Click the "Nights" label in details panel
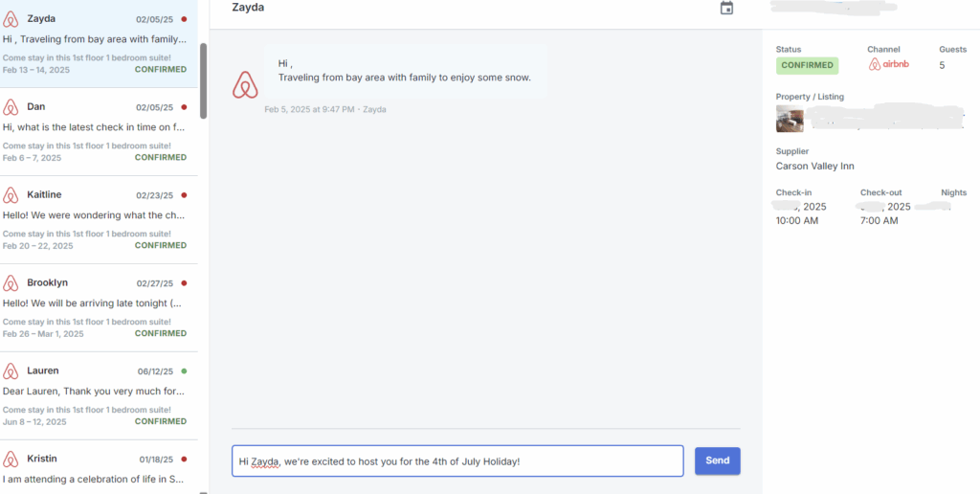Screen dimensions: 980x494 [954, 192]
